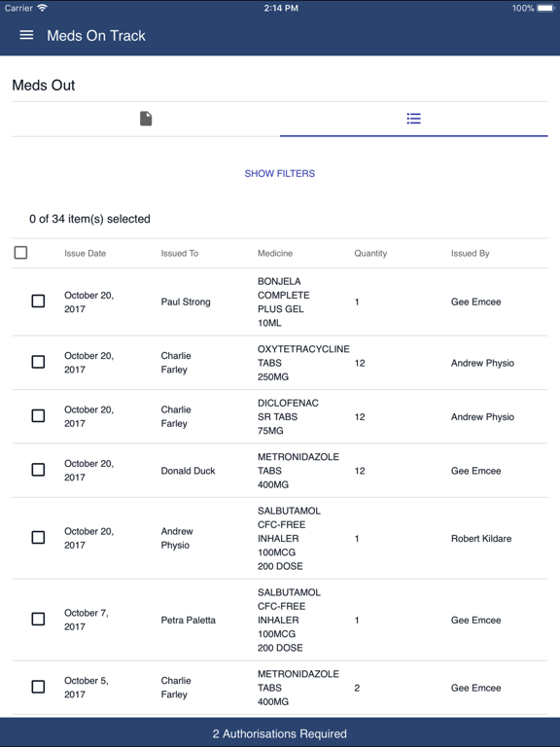Check the Paul Strong Bonjela row
This screenshot has width=560, height=747.
tap(38, 302)
